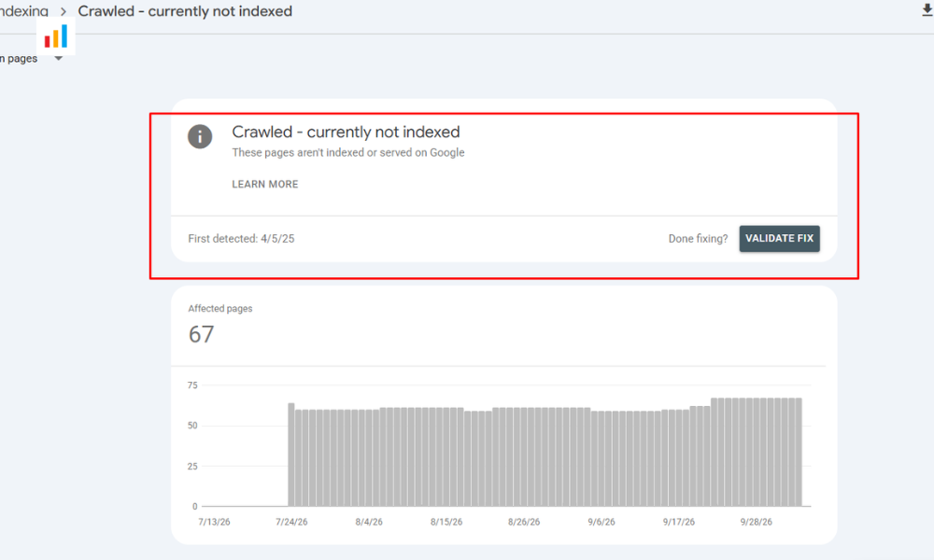Screen dimensions: 934x560
Task: Click the 8/26/26 date label on chart
Action: point(524,522)
